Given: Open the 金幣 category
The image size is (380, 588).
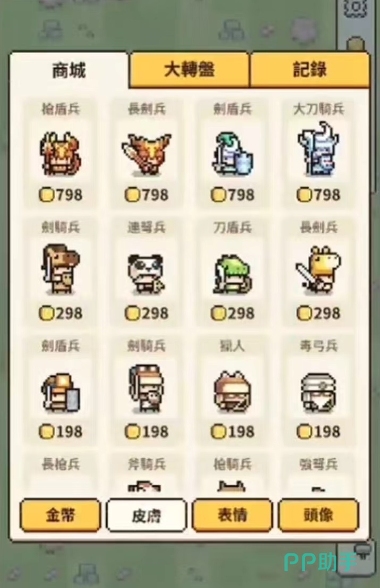Looking at the screenshot, I should tap(61, 515).
